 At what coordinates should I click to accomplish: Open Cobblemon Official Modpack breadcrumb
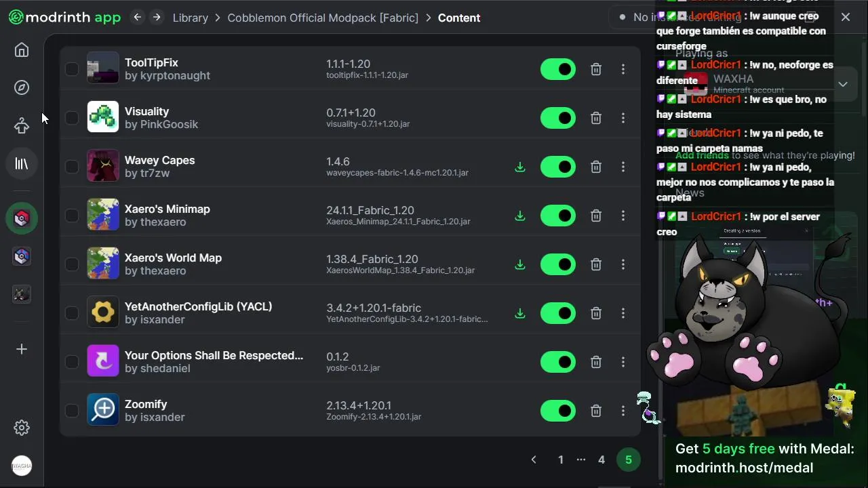coord(323,18)
